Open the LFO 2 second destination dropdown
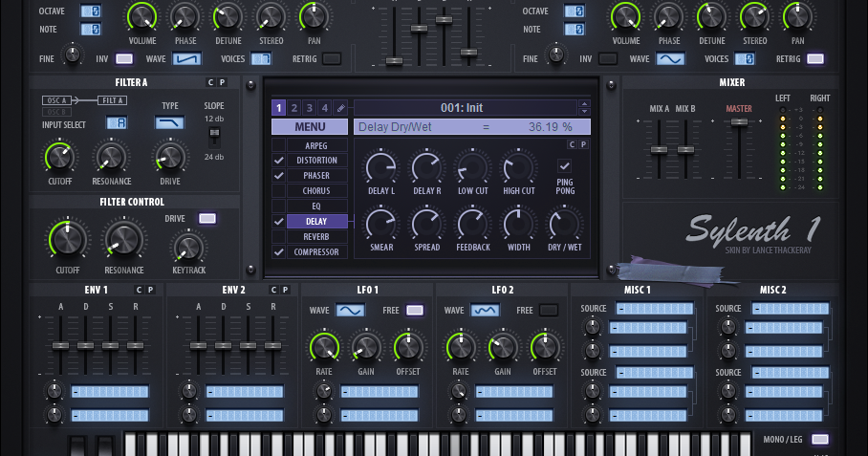This screenshot has height=456, width=868. pos(514,415)
